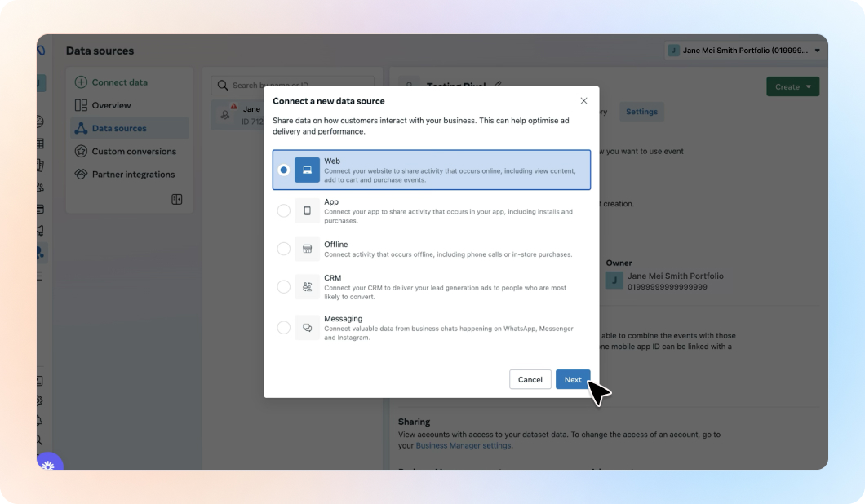Select the Messaging data source radio button
The width and height of the screenshot is (865, 504).
(x=283, y=328)
